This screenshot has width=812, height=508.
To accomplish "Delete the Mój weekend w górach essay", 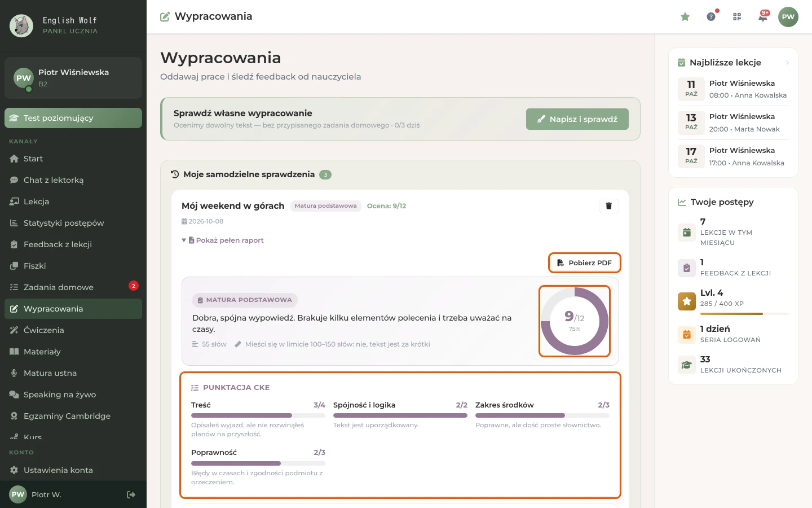I will (x=609, y=206).
